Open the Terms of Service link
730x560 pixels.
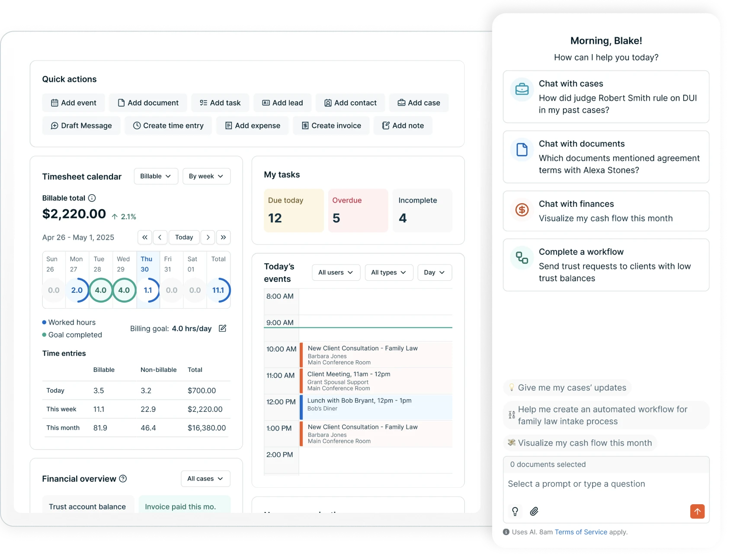click(x=581, y=532)
